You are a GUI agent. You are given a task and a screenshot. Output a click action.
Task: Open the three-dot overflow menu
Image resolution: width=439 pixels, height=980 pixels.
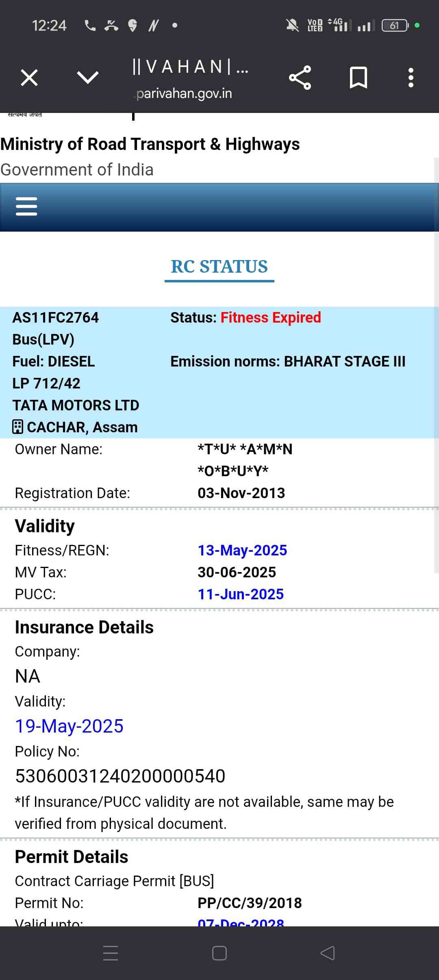(x=411, y=78)
